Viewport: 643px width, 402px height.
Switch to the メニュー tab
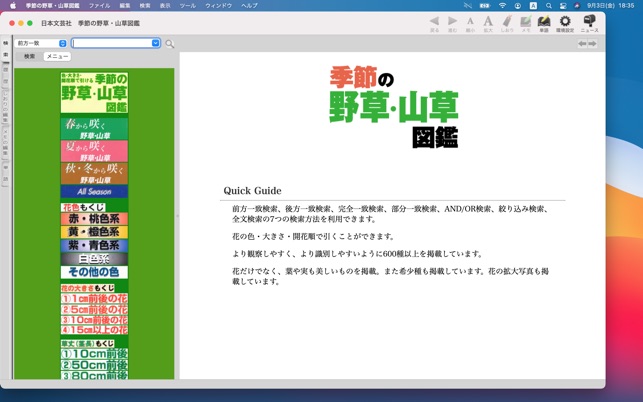tap(57, 57)
